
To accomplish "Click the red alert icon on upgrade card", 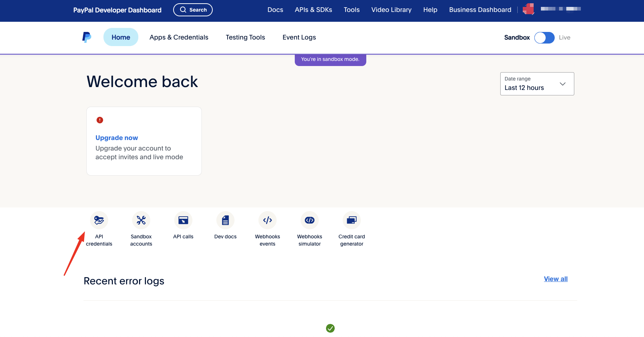I will point(100,120).
